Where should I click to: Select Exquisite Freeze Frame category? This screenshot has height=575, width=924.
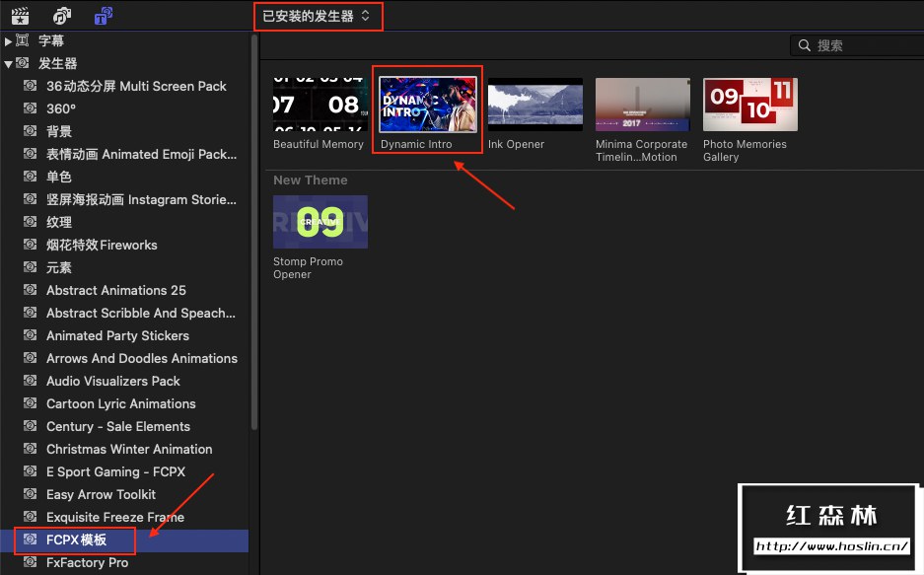124,517
